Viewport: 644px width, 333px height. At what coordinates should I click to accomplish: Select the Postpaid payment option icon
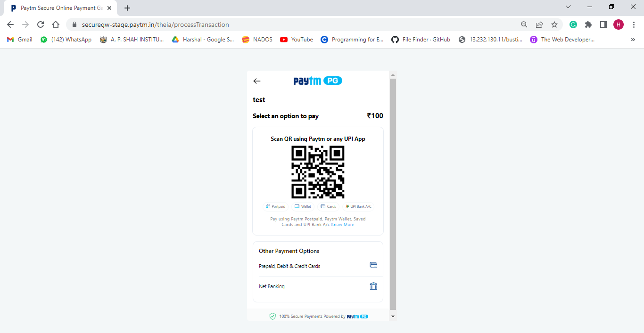click(269, 206)
